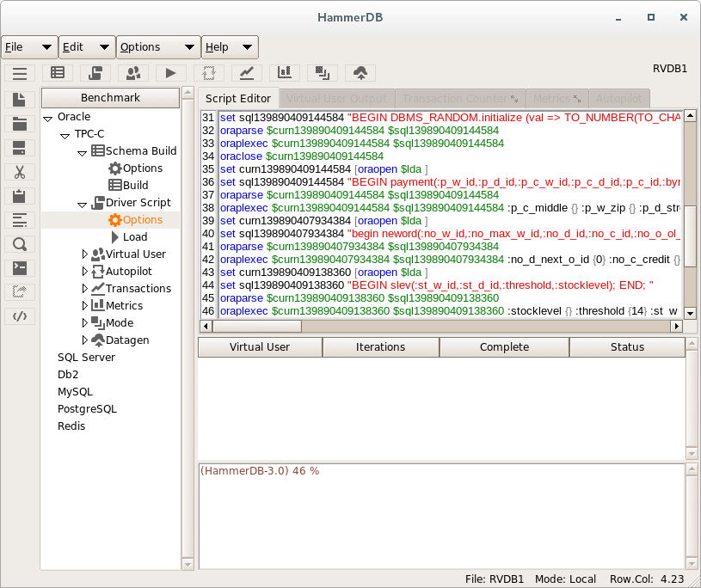Click the hamburger menu toolbar icon

pos(20,73)
